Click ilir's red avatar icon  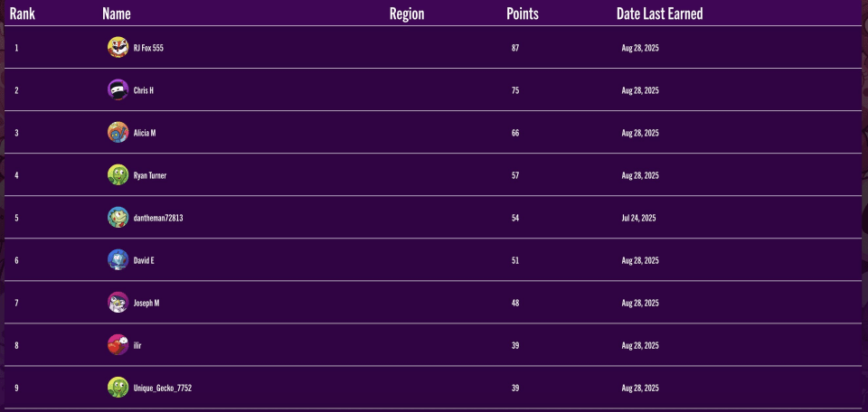click(118, 345)
